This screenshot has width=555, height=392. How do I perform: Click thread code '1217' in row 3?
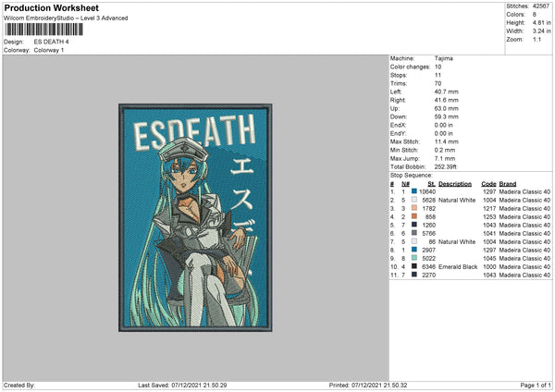pyautogui.click(x=489, y=208)
